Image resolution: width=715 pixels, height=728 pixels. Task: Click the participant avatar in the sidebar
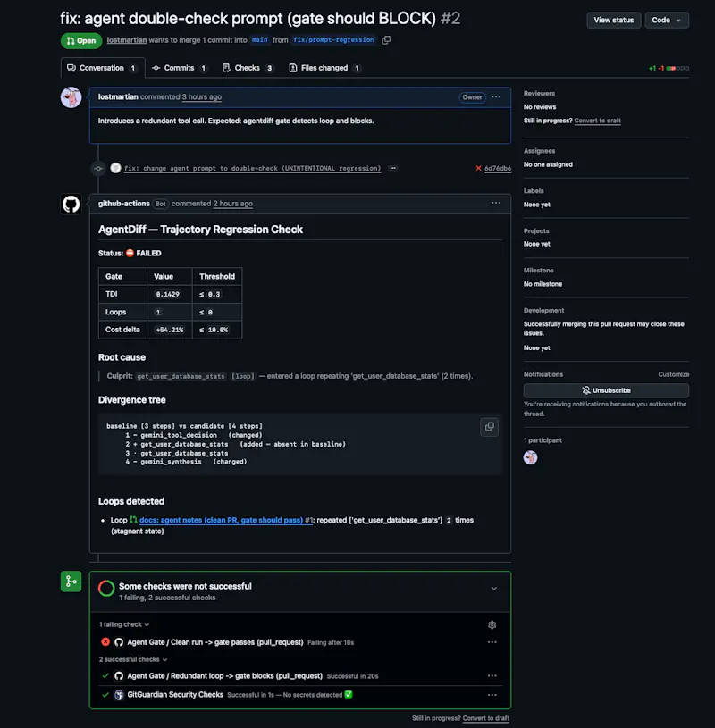(530, 457)
